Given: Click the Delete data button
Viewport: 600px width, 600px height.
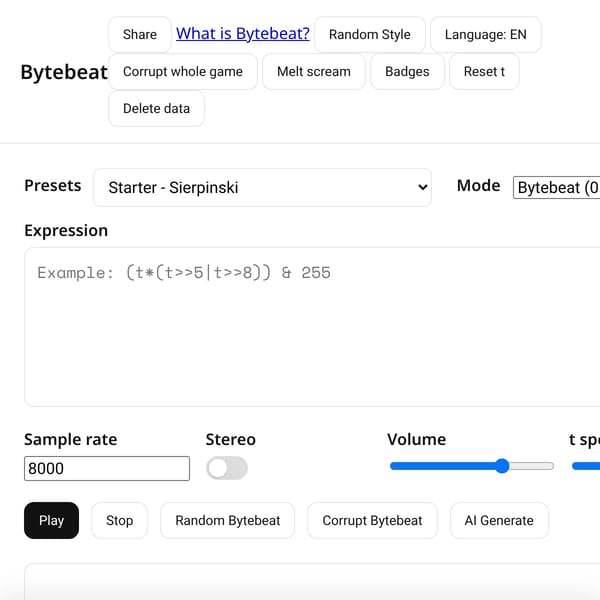Looking at the screenshot, I should 157,108.
